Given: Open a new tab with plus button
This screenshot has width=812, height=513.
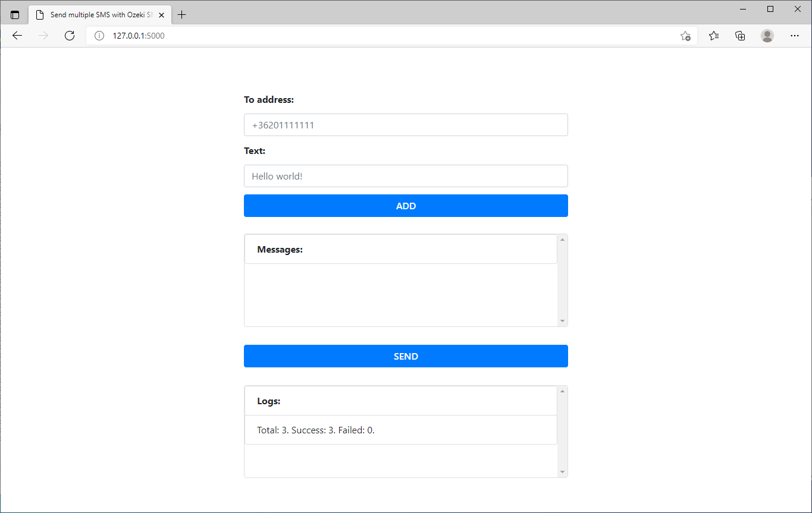Looking at the screenshot, I should point(182,15).
